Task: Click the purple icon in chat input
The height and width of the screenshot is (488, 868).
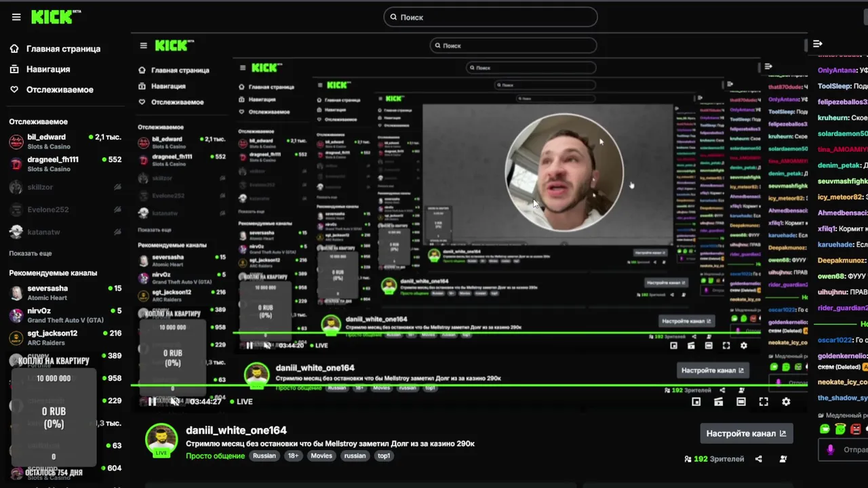Action: click(x=830, y=449)
